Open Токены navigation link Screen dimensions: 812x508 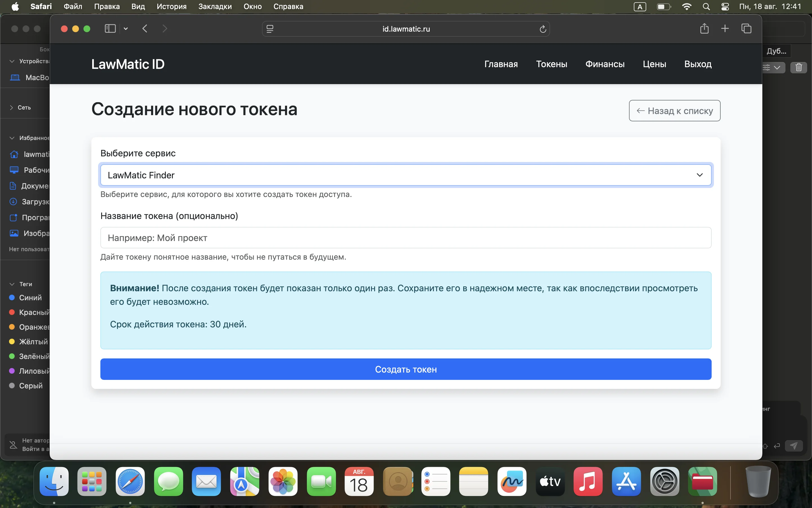pyautogui.click(x=551, y=64)
